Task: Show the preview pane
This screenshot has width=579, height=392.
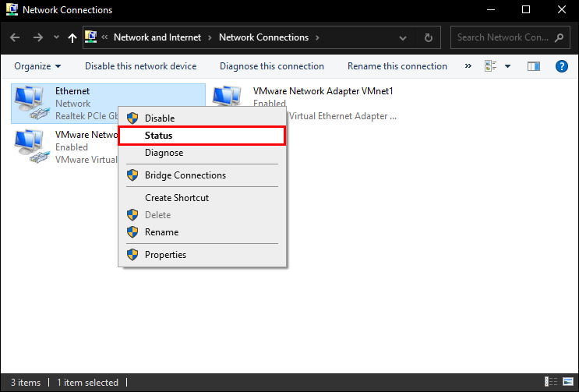Action: pos(534,66)
